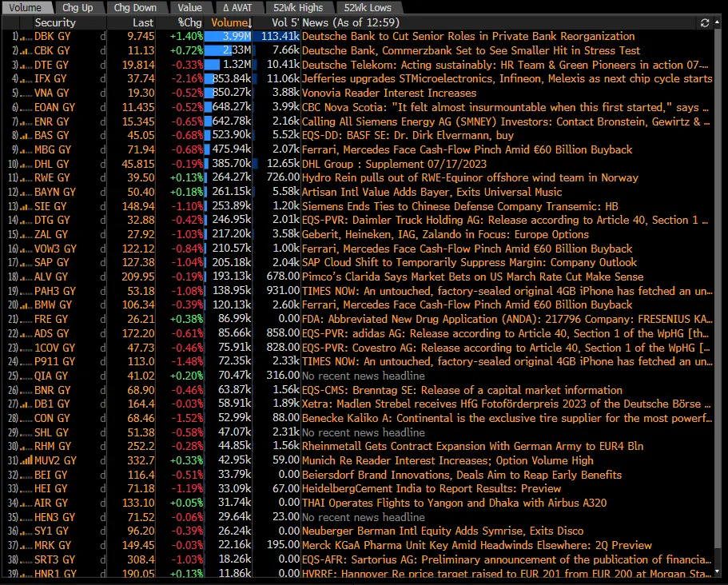Viewport: 728px width, 585px height.
Task: Click the pop-out icon beside the refresh icon
Action: coord(718,23)
